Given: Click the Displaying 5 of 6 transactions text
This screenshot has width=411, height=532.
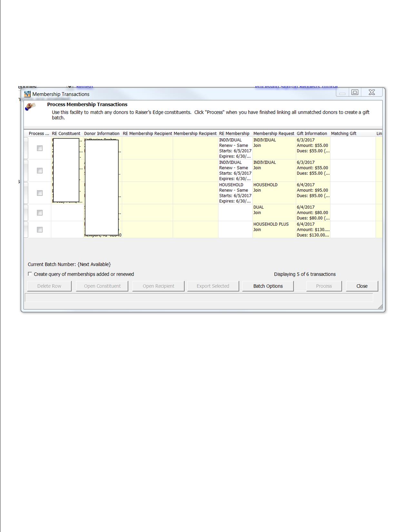Looking at the screenshot, I should coord(305,274).
